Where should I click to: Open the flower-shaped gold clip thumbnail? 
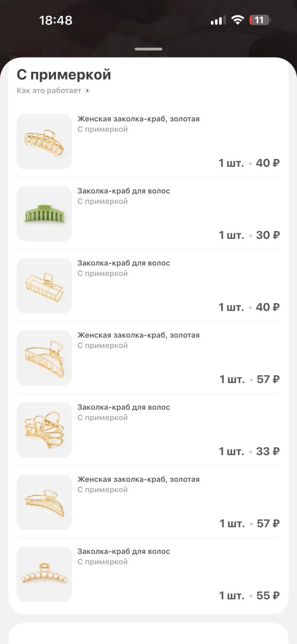44,430
